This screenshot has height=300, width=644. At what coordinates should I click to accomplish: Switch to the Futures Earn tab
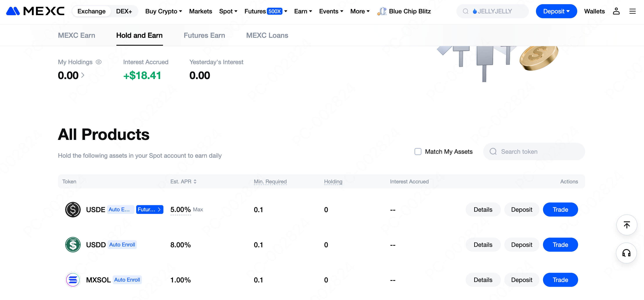[204, 35]
